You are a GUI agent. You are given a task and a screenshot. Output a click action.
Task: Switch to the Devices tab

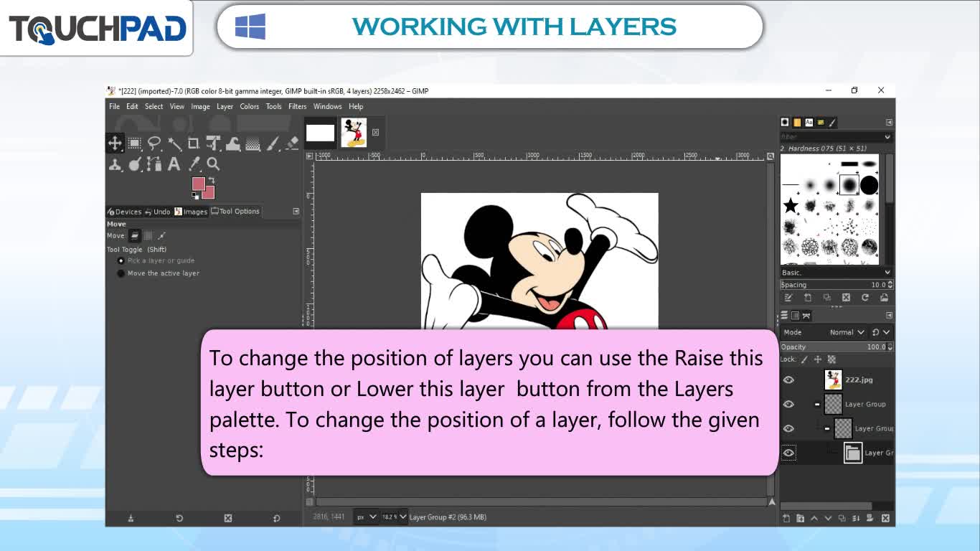[124, 212]
